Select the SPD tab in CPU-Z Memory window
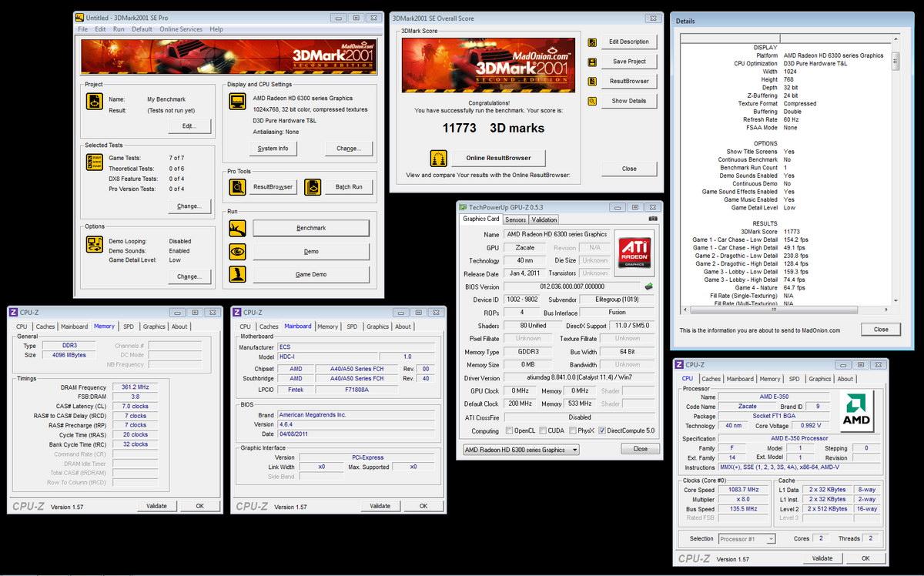Image resolution: width=924 pixels, height=576 pixels. click(x=129, y=327)
